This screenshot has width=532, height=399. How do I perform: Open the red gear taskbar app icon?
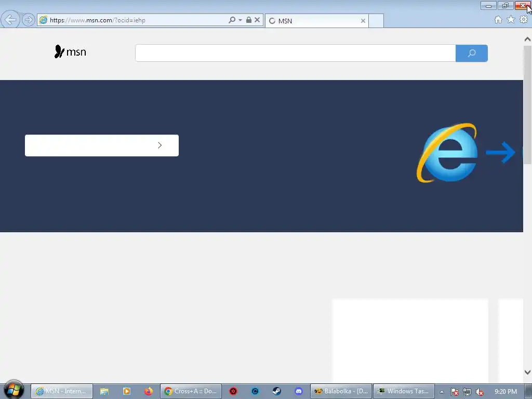pyautogui.click(x=233, y=391)
